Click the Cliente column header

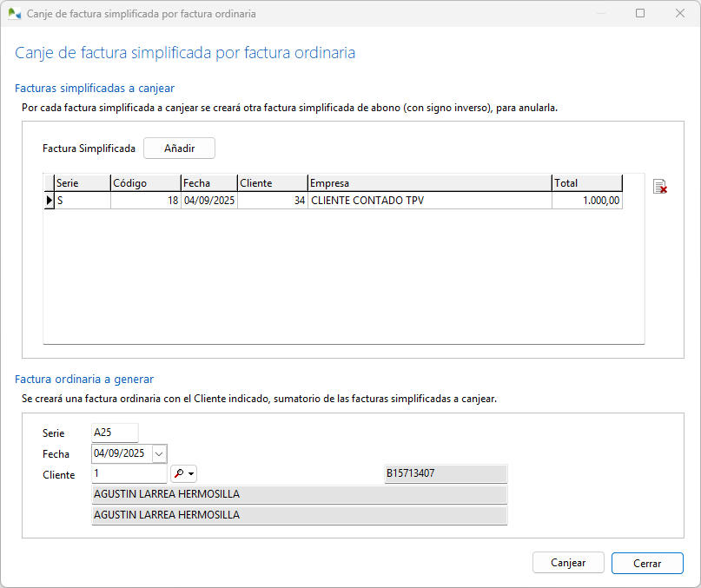coord(272,183)
